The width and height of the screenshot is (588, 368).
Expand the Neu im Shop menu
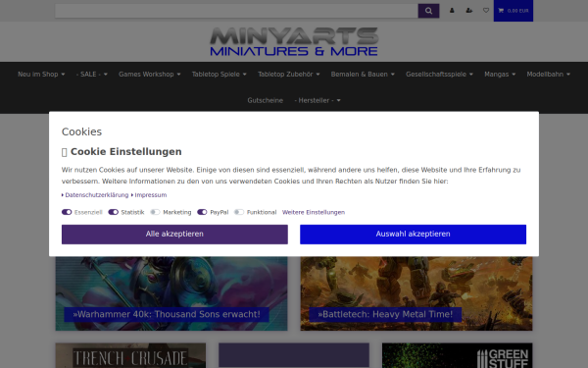[41, 75]
